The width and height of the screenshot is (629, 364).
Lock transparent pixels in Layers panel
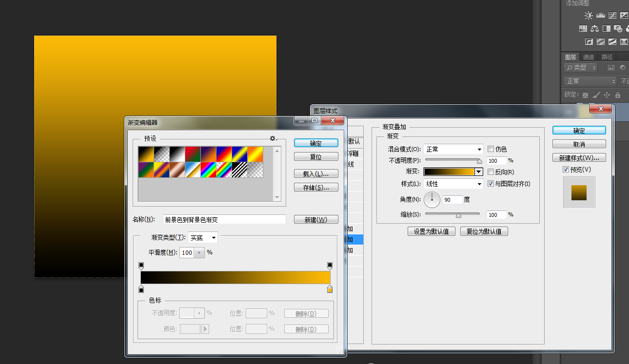585,95
